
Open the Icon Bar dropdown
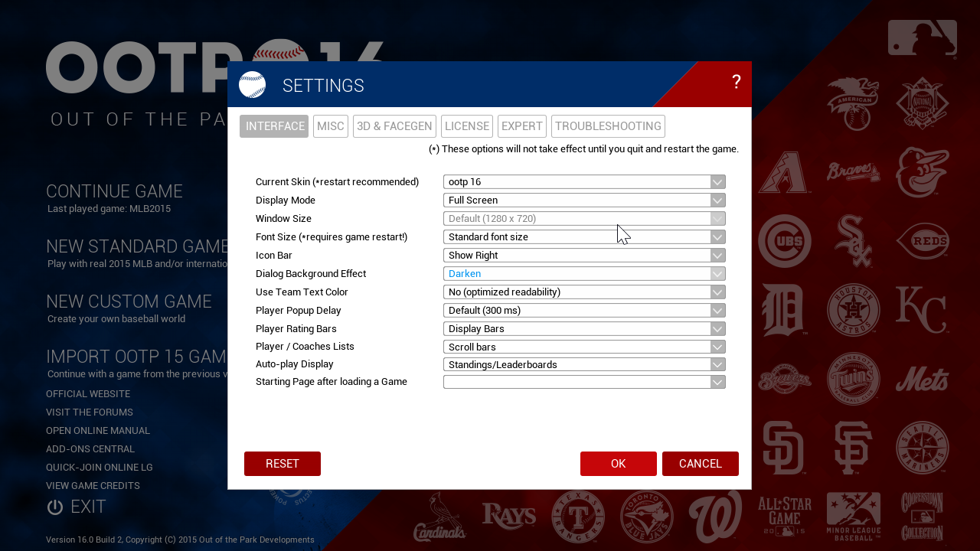pos(584,256)
